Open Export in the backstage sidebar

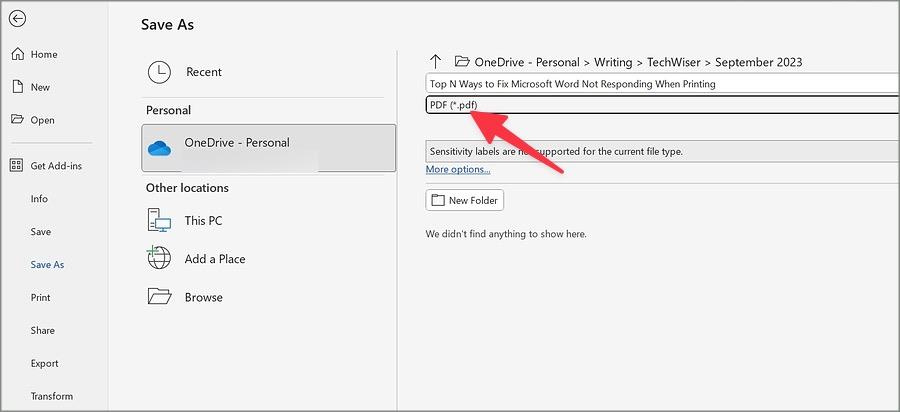coord(45,363)
